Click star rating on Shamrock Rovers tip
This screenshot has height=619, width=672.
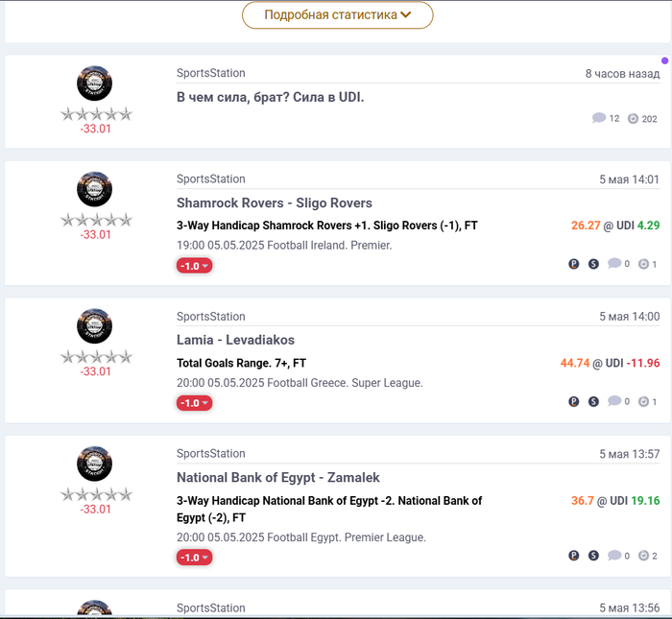[x=96, y=220]
